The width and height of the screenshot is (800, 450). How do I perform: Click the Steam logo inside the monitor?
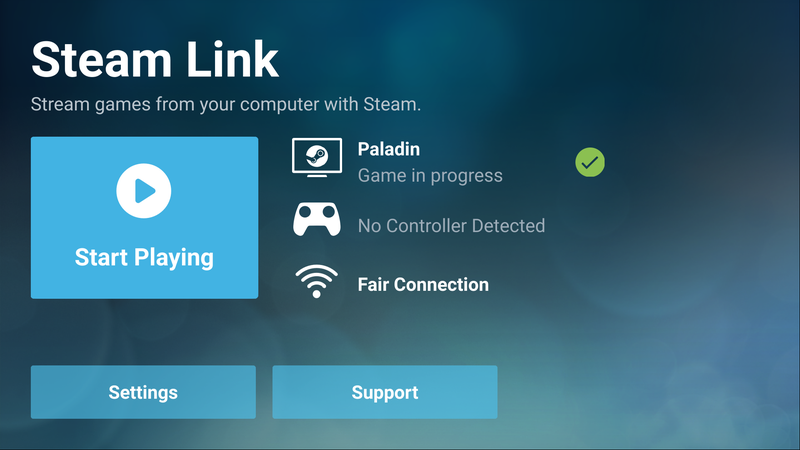click(317, 156)
